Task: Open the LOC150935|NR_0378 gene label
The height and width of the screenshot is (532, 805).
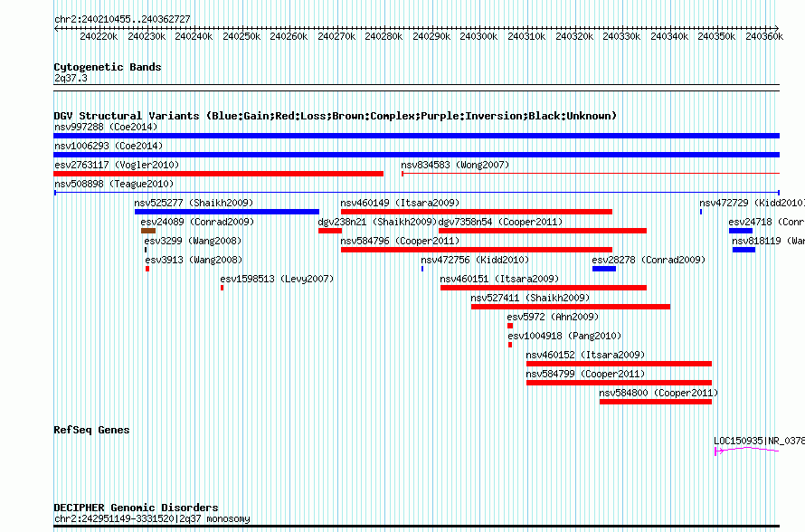Action: [759, 441]
